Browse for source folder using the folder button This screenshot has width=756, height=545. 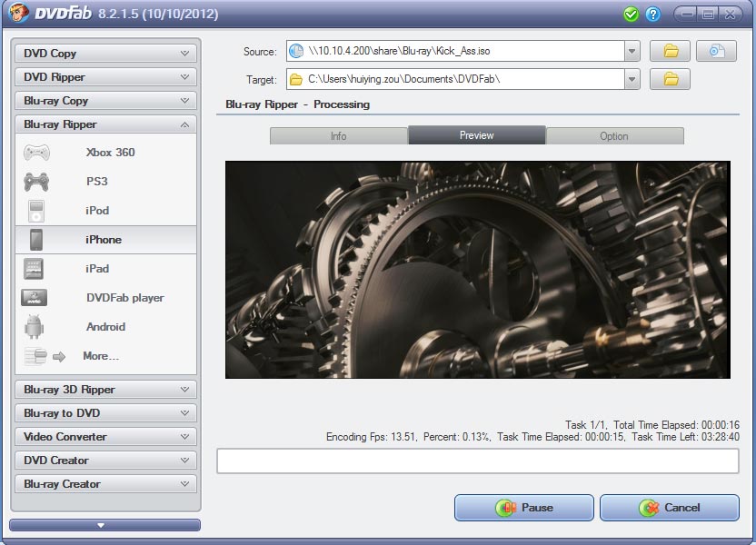671,51
